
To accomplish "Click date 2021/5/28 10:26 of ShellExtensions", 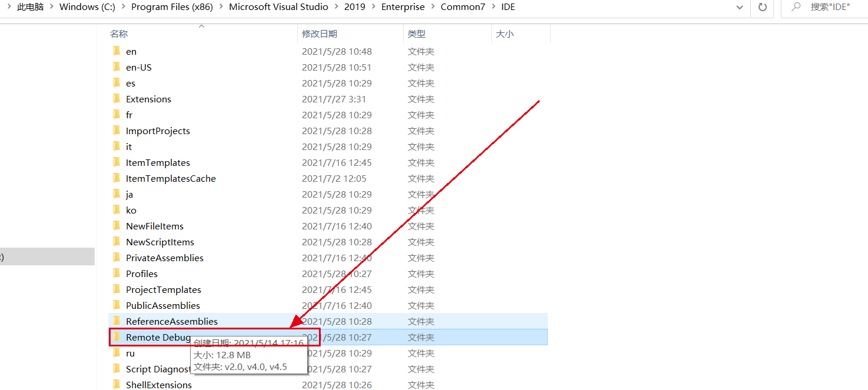I will [337, 385].
